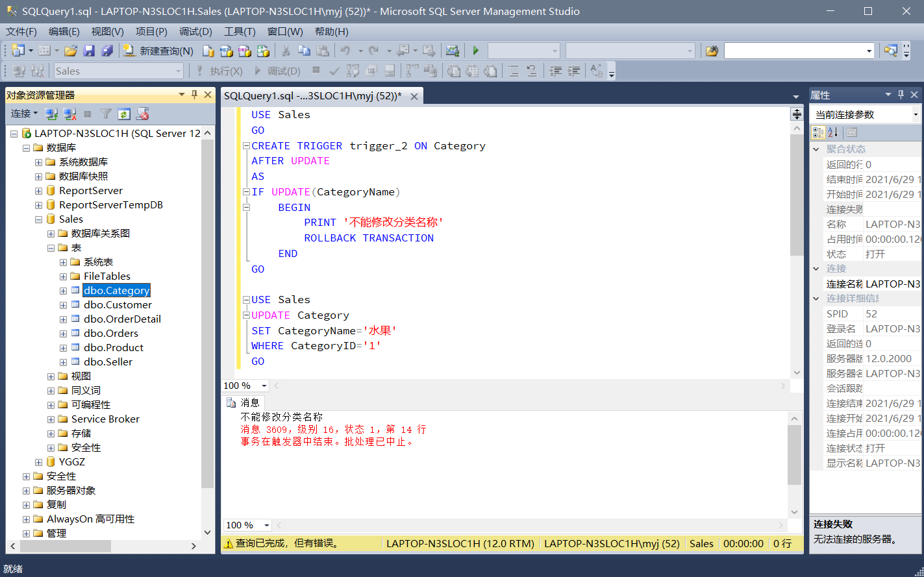Click the Comment out selected lines icon
Viewport: 924px width, 577px height.
[513, 71]
